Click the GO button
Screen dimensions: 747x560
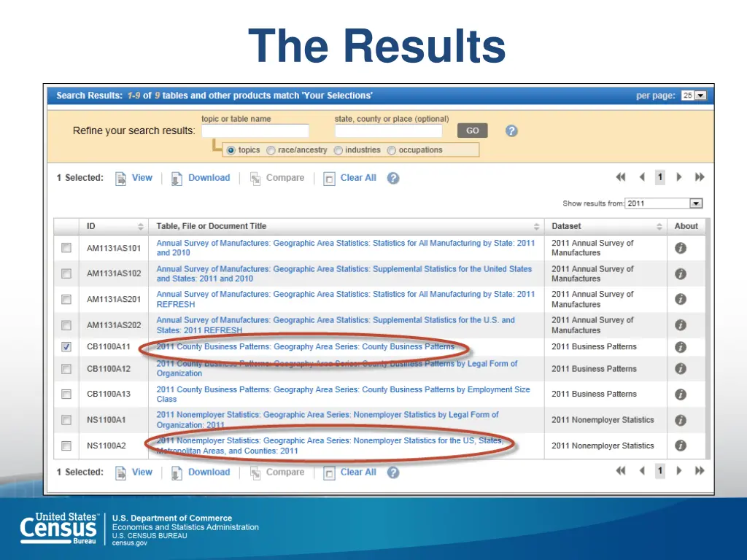[472, 131]
